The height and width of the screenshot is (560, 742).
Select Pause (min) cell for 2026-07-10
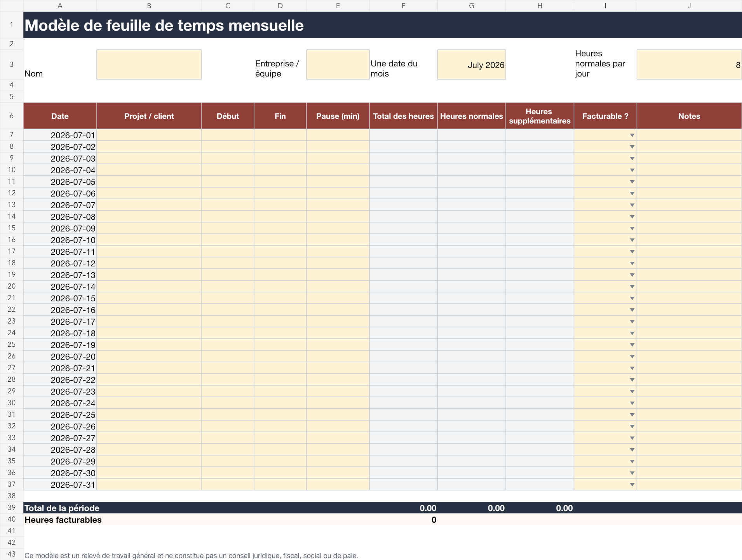pos(338,240)
